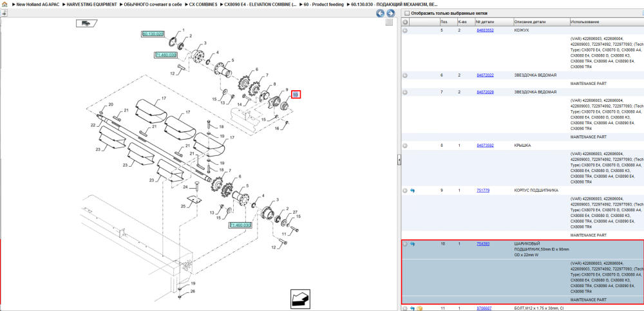The image size is (644, 311).
Task: Select callout number 22 on the shaft
Action: [x=93, y=125]
